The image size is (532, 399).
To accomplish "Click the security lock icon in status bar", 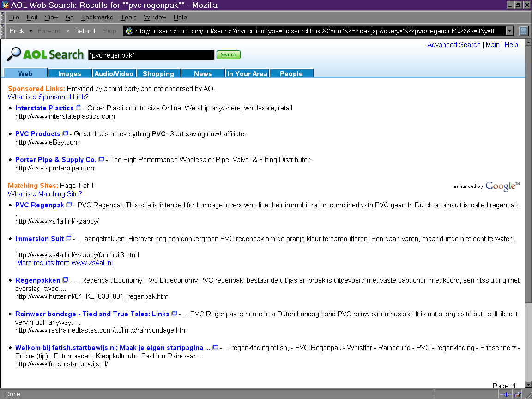I will tap(518, 394).
